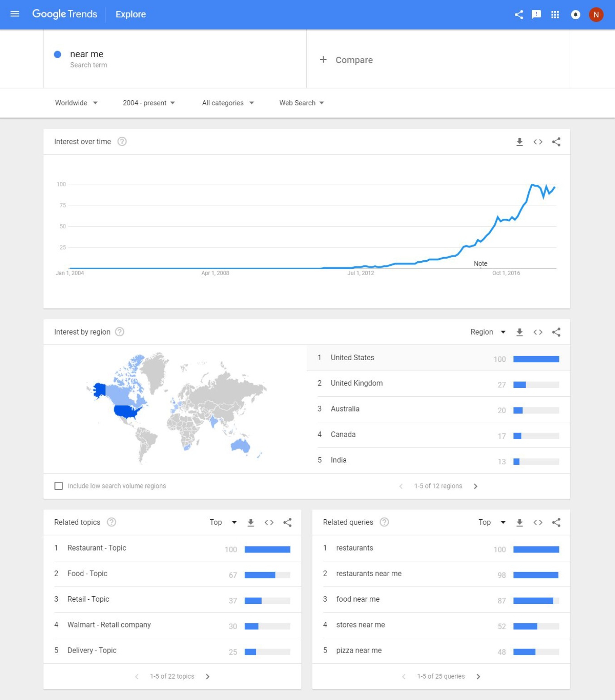This screenshot has height=700, width=615.
Task: Click Australia on the world map
Action: pos(240,445)
